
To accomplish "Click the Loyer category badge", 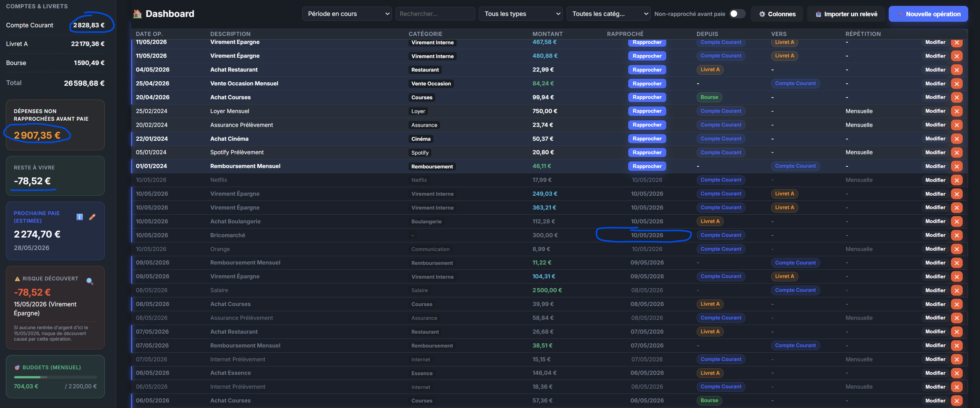I will [418, 111].
